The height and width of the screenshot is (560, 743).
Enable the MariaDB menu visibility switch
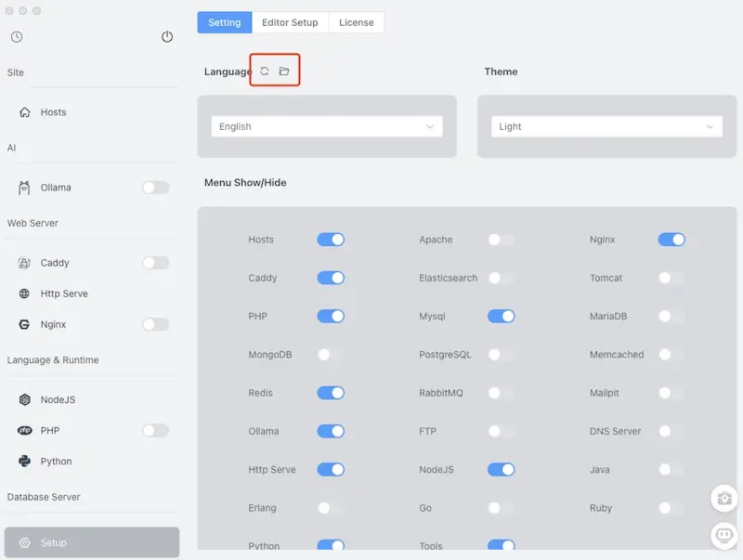point(671,317)
